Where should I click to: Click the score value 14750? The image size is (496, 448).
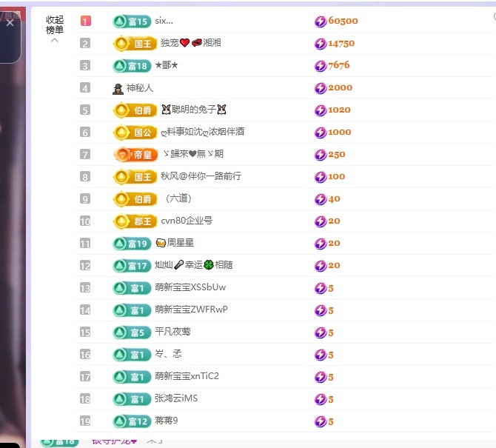(x=341, y=44)
